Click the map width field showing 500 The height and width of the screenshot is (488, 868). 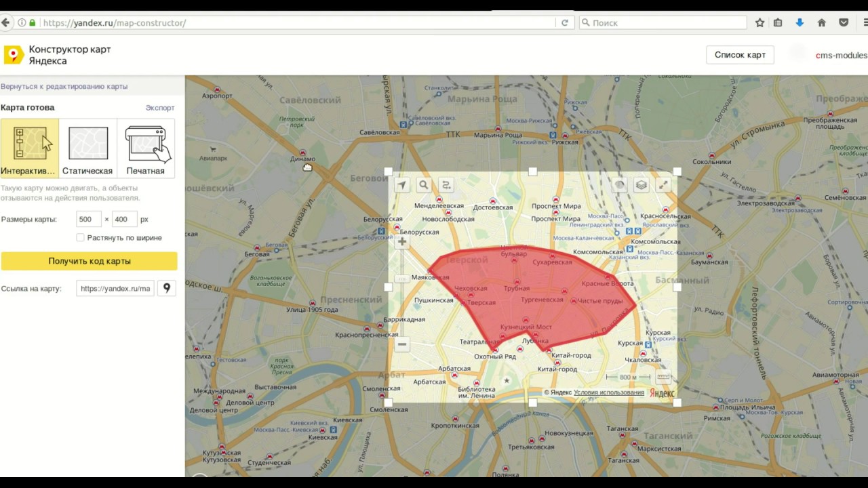[89, 219]
